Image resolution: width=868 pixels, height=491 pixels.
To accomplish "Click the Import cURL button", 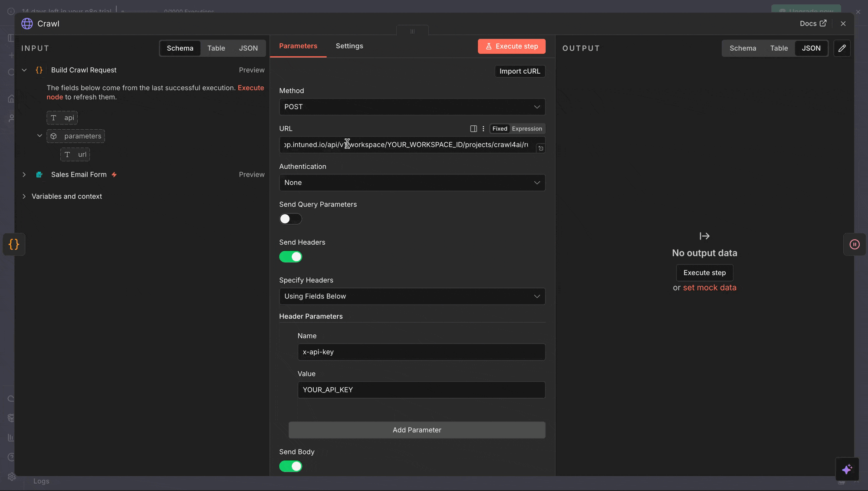I will tap(519, 71).
